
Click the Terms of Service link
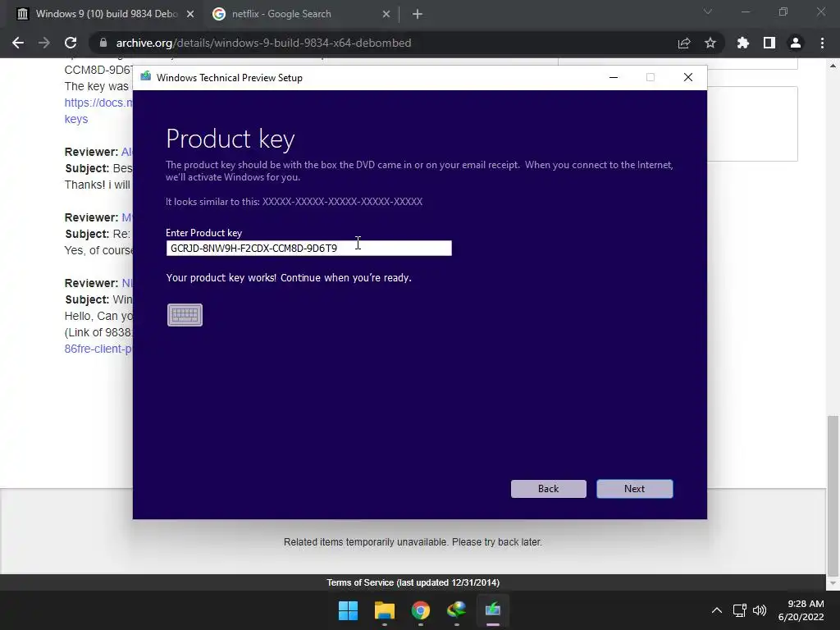pyautogui.click(x=413, y=582)
